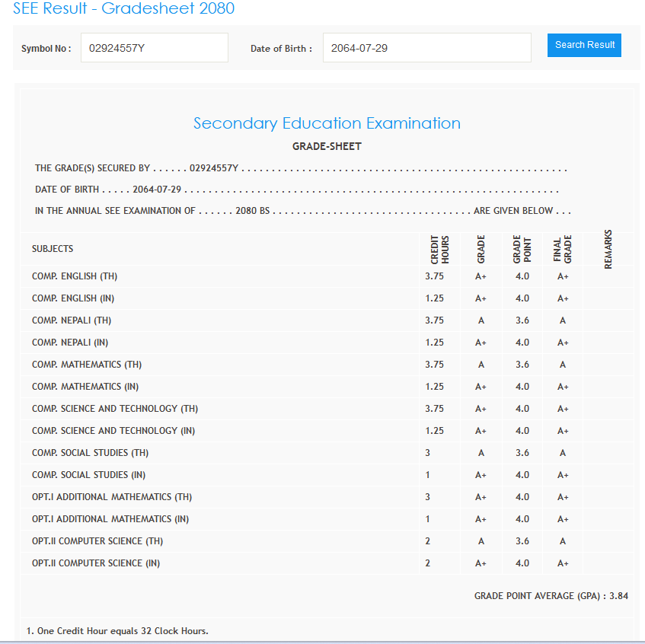
Task: Click COMP. SCIENCE AND TECHNOLOGY (IN) subject
Action: [x=113, y=431]
